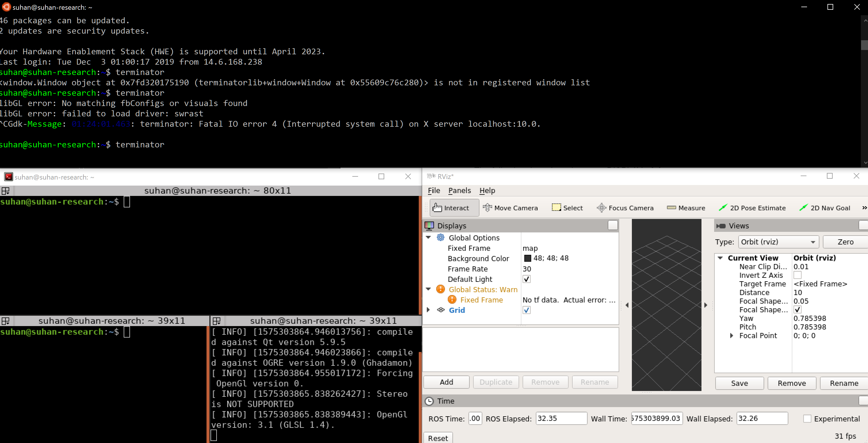
Task: Collapse the Global Options tree
Action: 428,237
